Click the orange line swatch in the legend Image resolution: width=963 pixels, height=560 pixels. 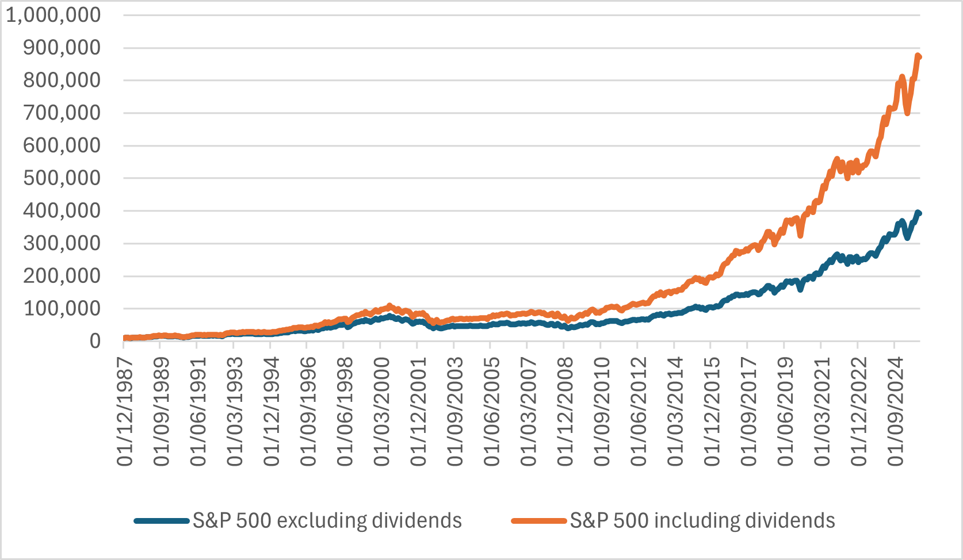point(539,521)
